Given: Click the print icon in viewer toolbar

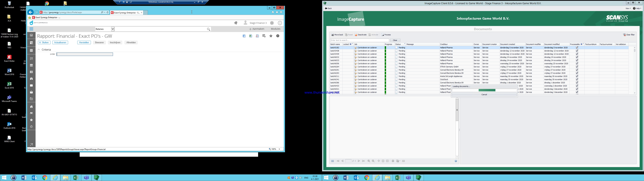Looking at the screenshot, I should [393, 161].
